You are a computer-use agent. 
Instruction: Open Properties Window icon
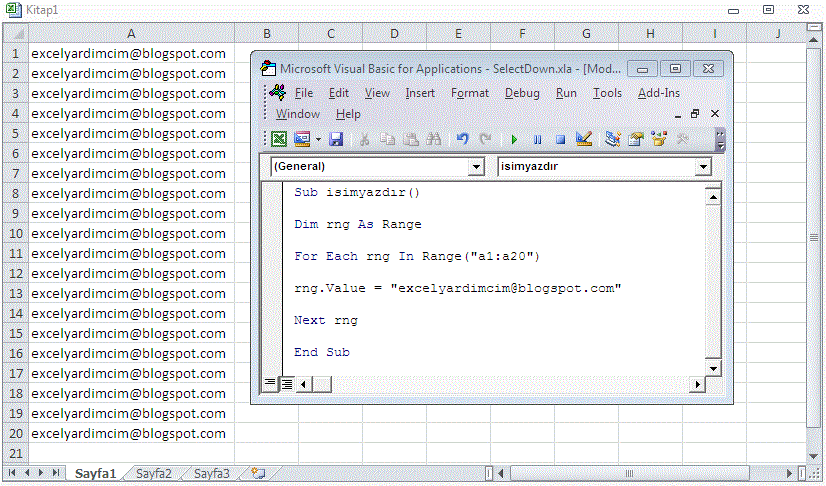[x=636, y=139]
